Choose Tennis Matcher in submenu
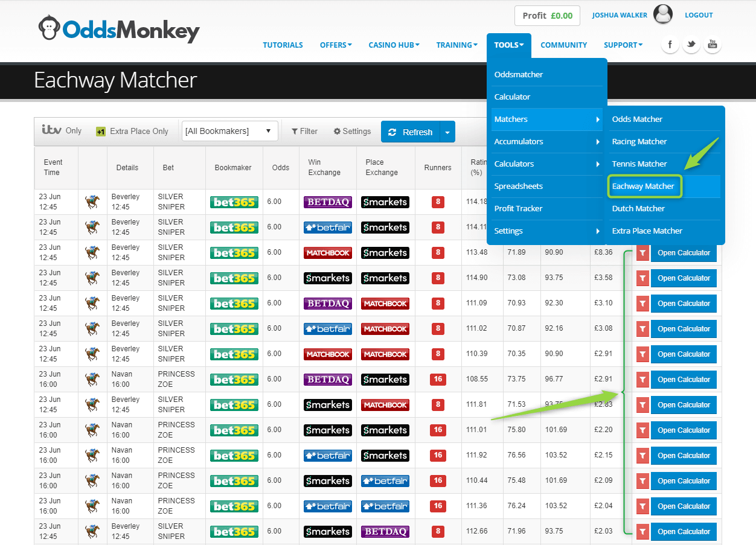The height and width of the screenshot is (545, 756). [x=665, y=164]
